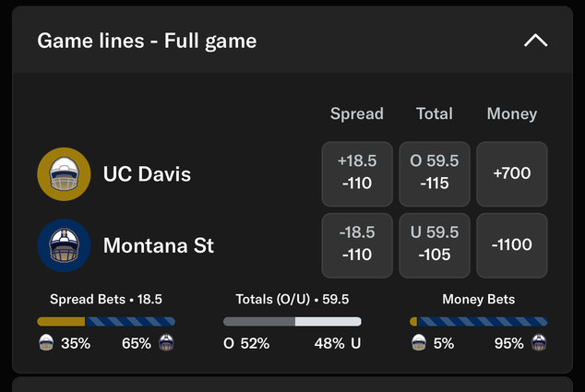Click UC Davis small helmet beside 35%
585x392 pixels.
tap(45, 343)
